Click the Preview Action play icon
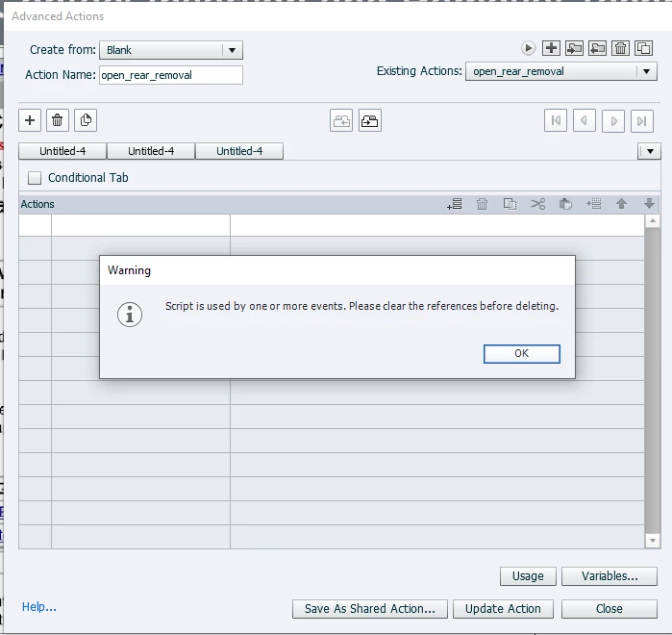This screenshot has height=635, width=672. pos(528,48)
